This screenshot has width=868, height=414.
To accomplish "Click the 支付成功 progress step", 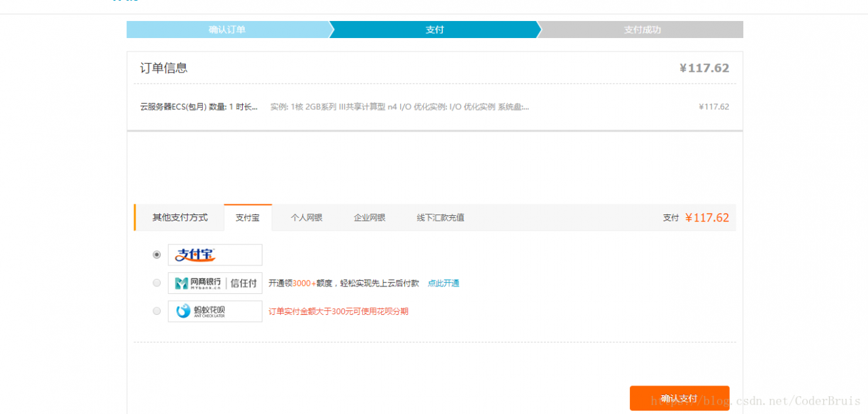I will tap(642, 30).
